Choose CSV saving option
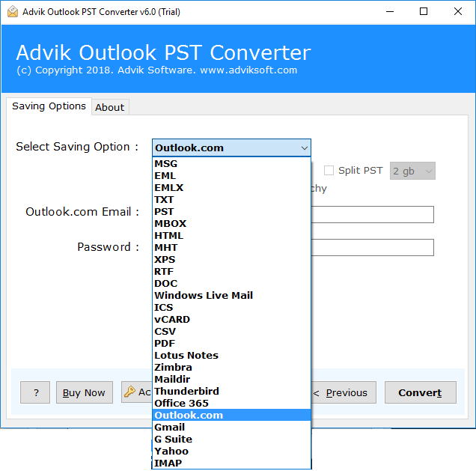 click(x=231, y=332)
